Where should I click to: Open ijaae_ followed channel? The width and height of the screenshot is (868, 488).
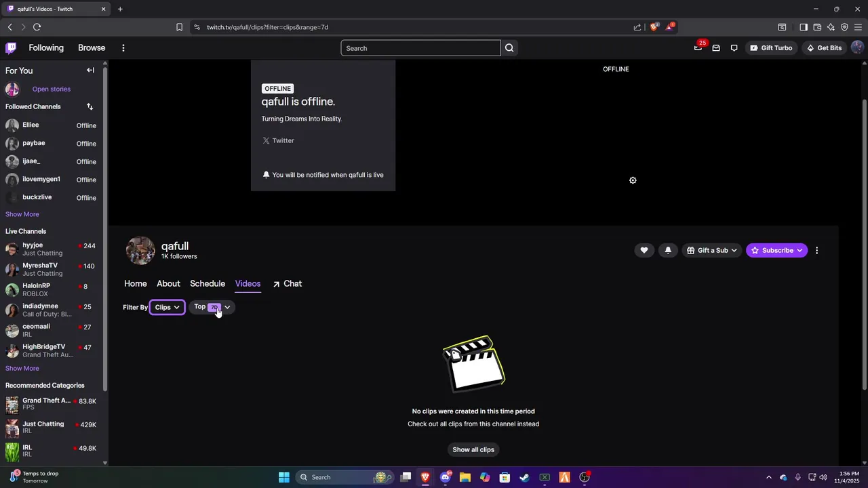coord(52,161)
